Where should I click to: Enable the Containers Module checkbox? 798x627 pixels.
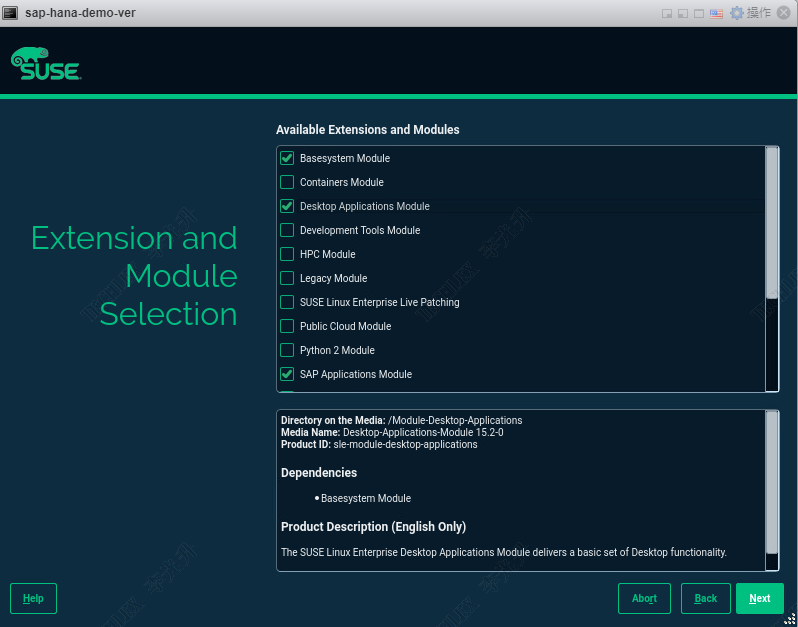(287, 182)
